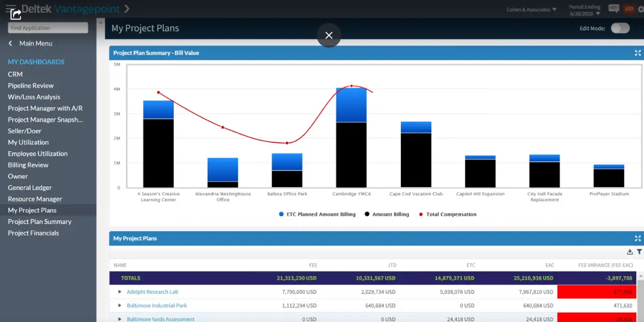Sort by the FEE column header

coord(313,265)
